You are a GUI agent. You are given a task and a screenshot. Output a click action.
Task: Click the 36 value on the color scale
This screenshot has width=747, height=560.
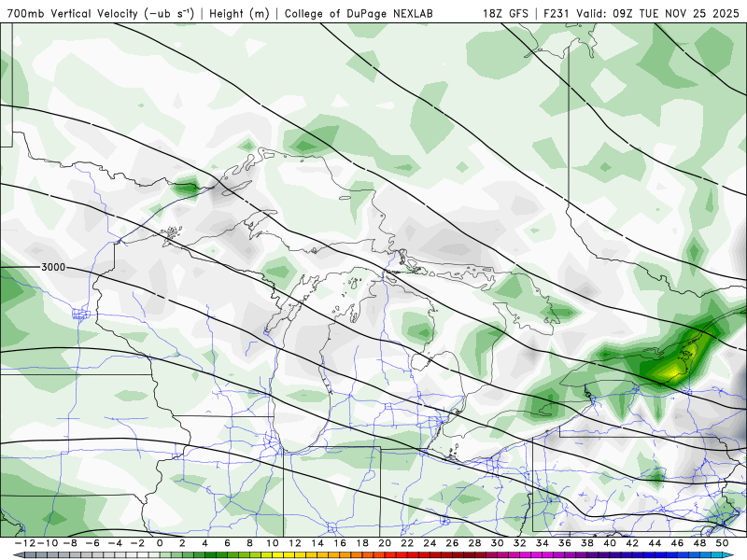(565, 543)
